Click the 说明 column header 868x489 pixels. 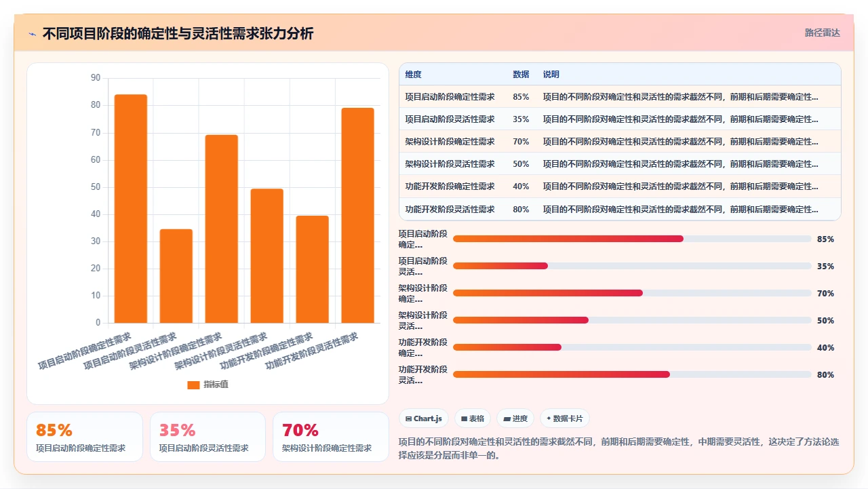[551, 75]
